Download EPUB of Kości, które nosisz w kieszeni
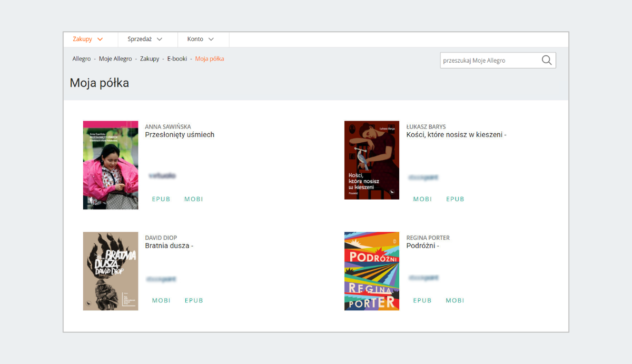This screenshot has height=364, width=632. [x=455, y=199]
